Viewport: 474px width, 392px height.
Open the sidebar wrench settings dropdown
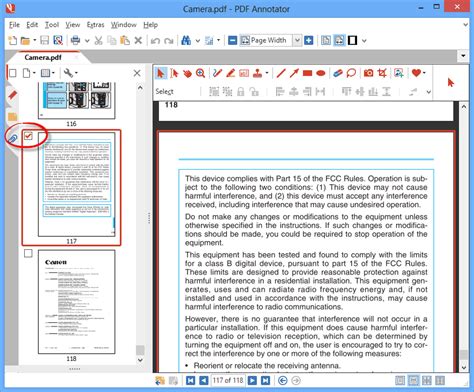(70, 73)
